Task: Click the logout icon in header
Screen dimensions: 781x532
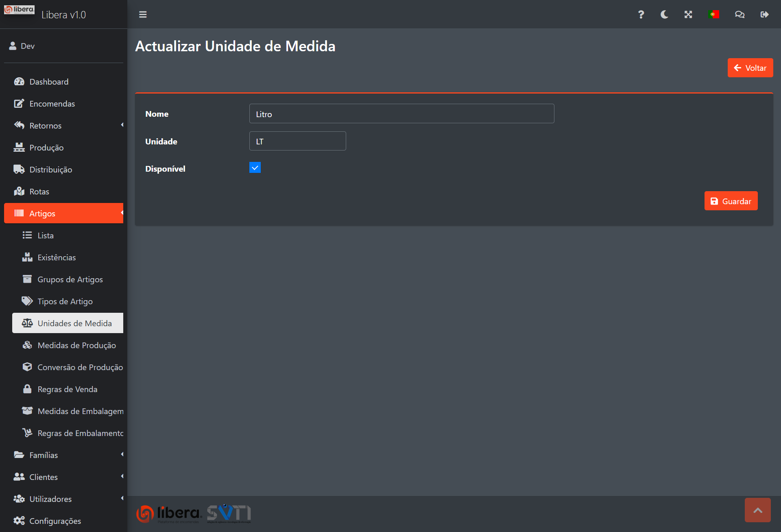Action: (764, 15)
